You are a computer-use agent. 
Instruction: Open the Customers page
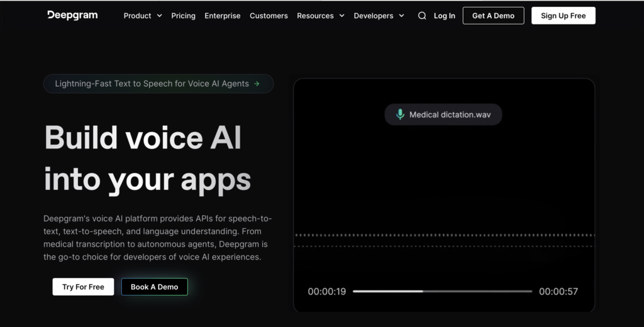pos(269,16)
